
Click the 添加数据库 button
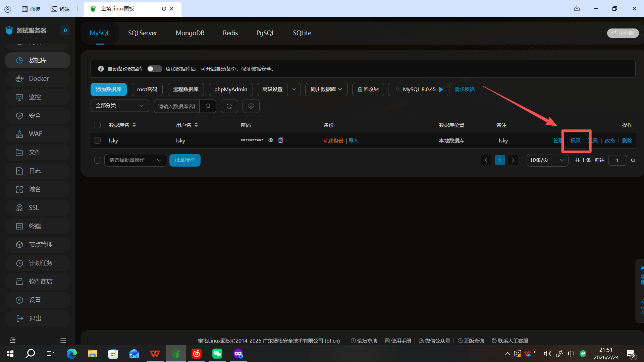click(108, 89)
